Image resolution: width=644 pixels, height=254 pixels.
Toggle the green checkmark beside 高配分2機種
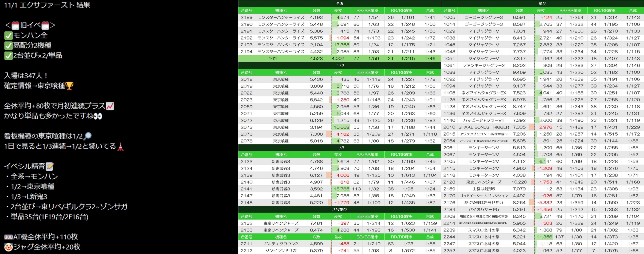8,46
